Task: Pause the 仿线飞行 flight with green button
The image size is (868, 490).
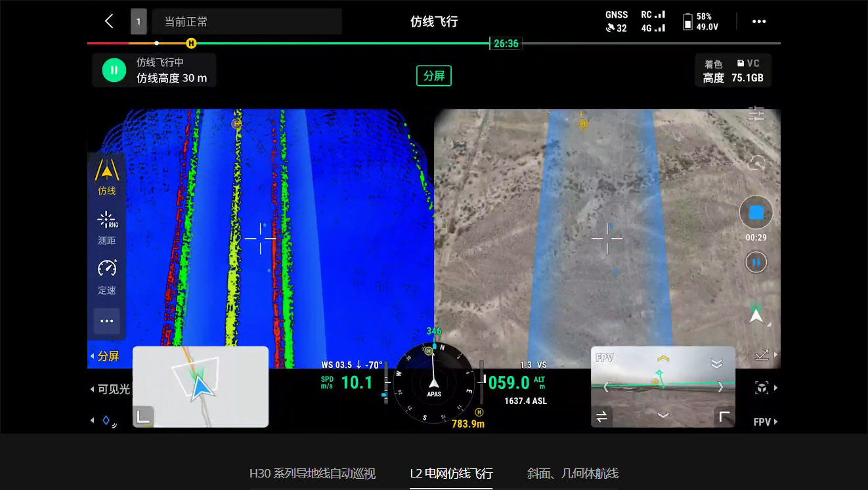Action: pos(114,70)
